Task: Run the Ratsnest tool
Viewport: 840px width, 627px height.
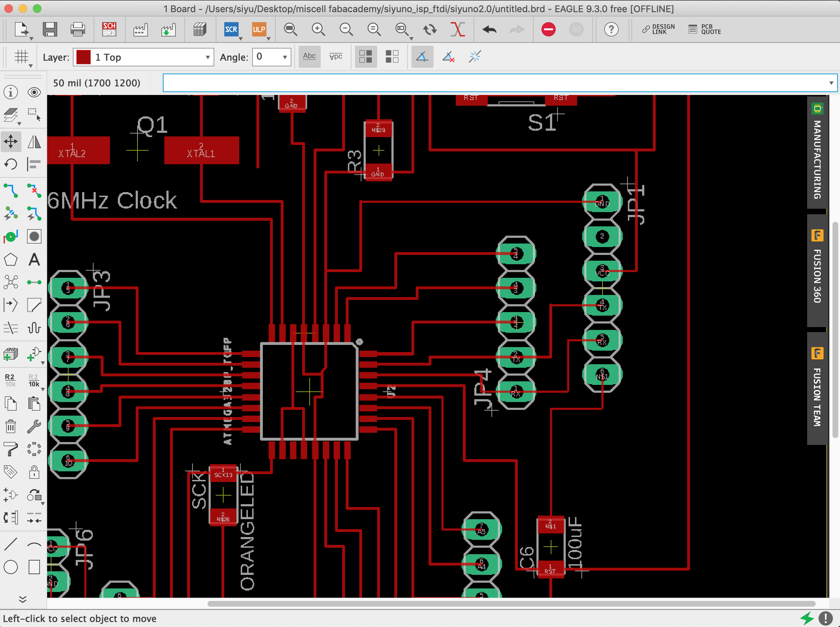Action: [x=11, y=282]
